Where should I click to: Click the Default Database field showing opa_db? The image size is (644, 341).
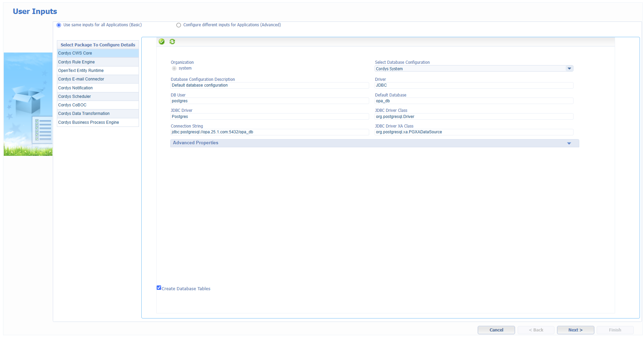474,101
